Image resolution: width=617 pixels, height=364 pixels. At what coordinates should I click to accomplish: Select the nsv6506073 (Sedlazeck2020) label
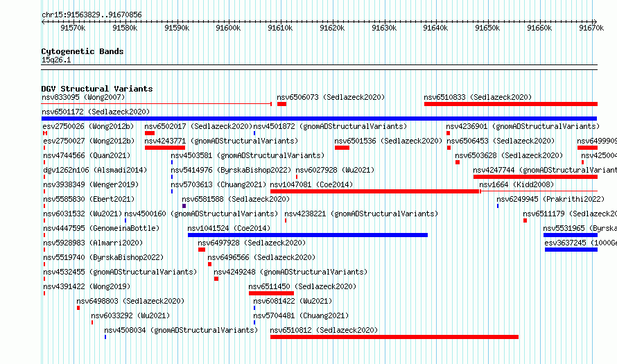331,97
